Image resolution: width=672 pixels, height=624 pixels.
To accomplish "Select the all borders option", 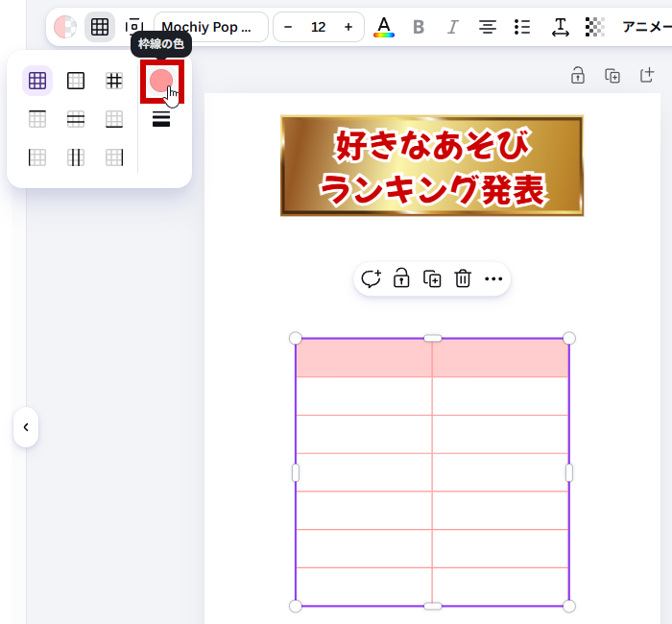I will [37, 81].
